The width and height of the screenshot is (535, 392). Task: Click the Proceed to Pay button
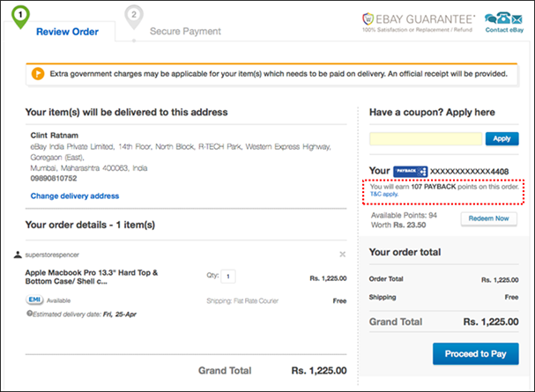(476, 354)
